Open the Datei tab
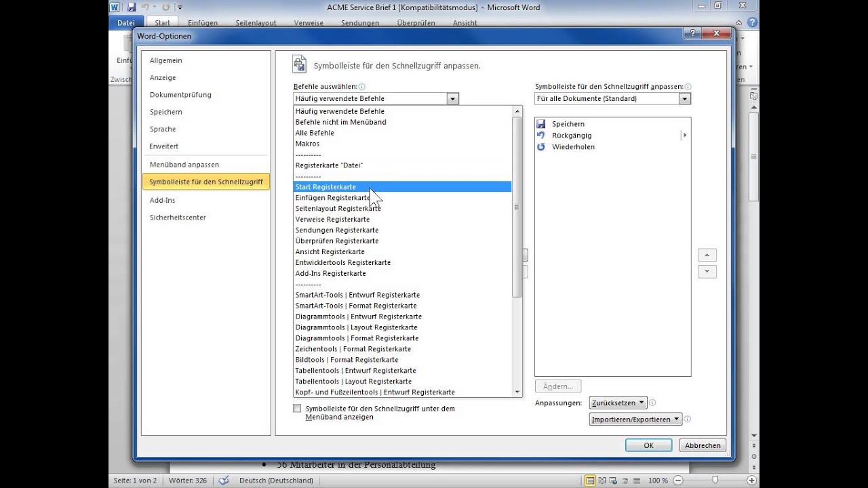The width and height of the screenshot is (868, 488). click(x=126, y=22)
